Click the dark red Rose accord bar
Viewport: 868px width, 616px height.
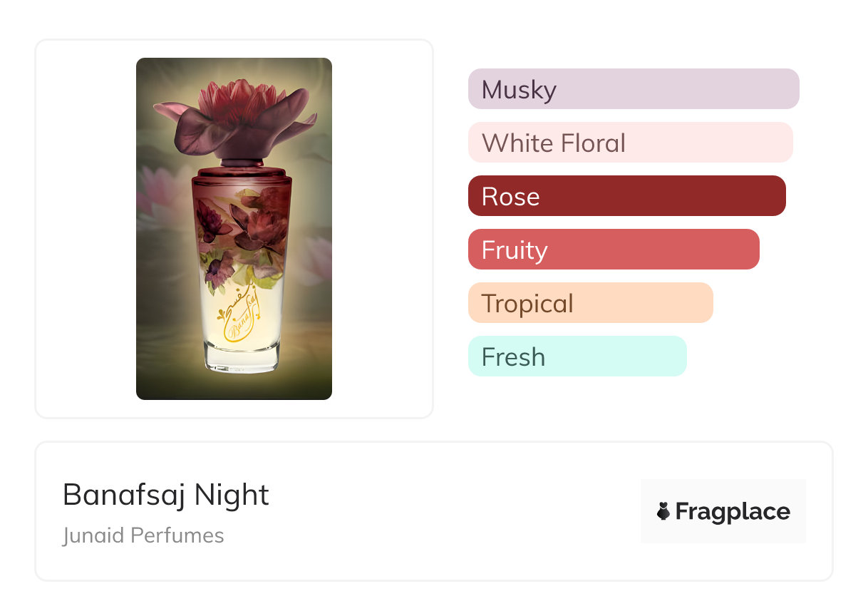tap(626, 196)
